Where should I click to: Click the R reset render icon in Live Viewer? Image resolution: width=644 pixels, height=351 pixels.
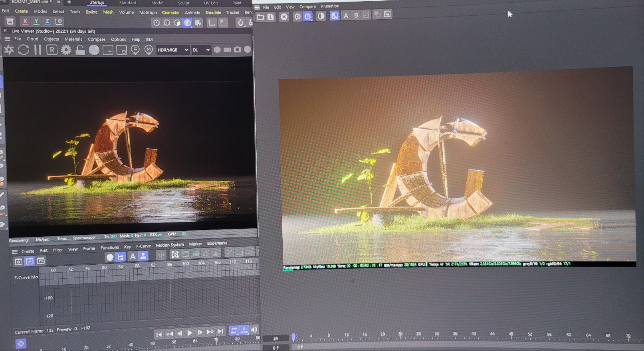point(52,50)
